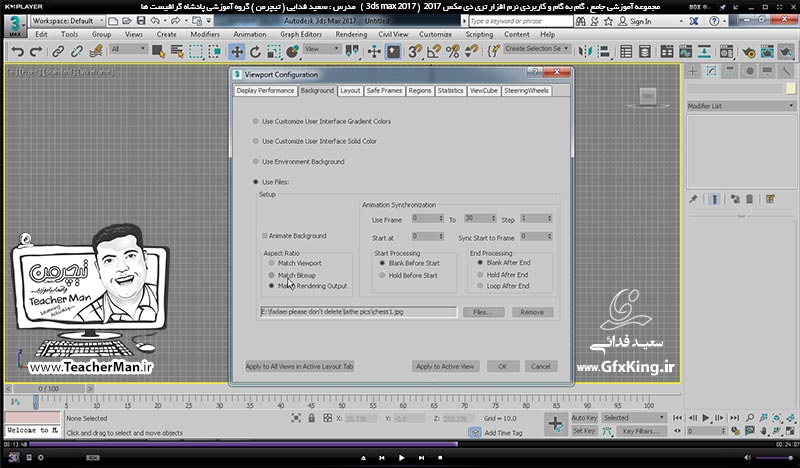Image resolution: width=800 pixels, height=468 pixels.
Task: Adjust Use Frame spinner arrows
Action: tap(441, 218)
